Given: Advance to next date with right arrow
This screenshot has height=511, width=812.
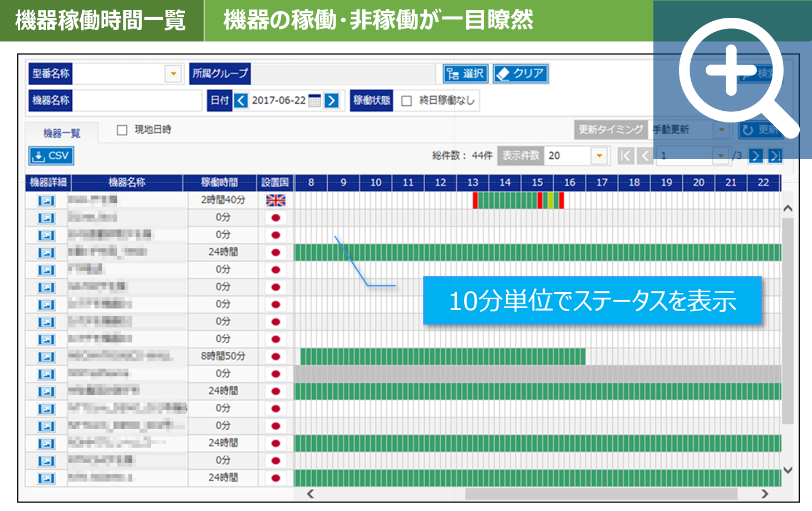Looking at the screenshot, I should pos(332,101).
